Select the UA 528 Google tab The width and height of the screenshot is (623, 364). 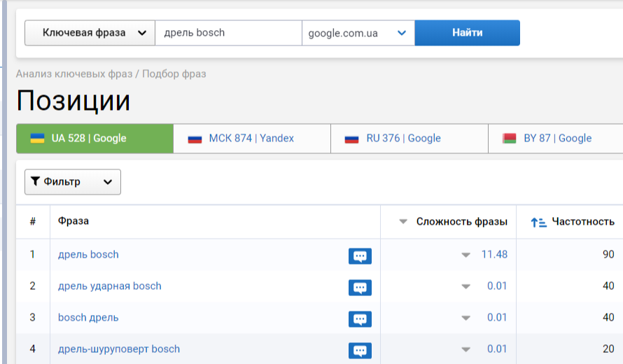coord(94,139)
